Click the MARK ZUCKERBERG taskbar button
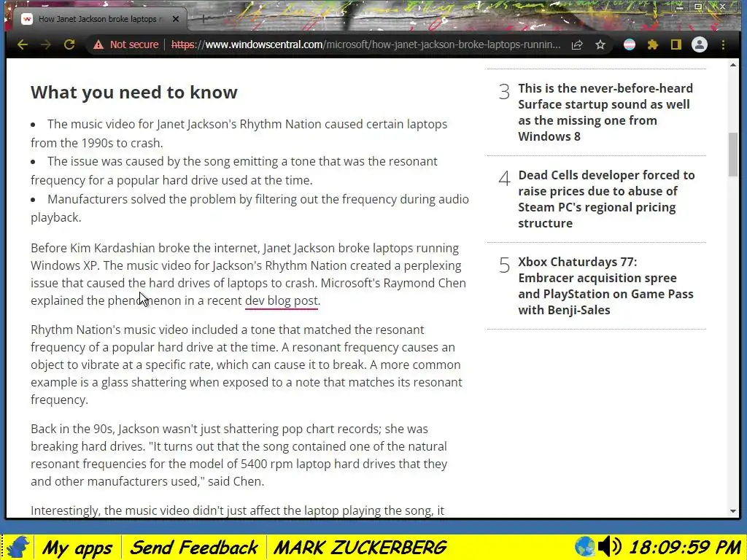Image resolution: width=747 pixels, height=560 pixels. tap(360, 548)
